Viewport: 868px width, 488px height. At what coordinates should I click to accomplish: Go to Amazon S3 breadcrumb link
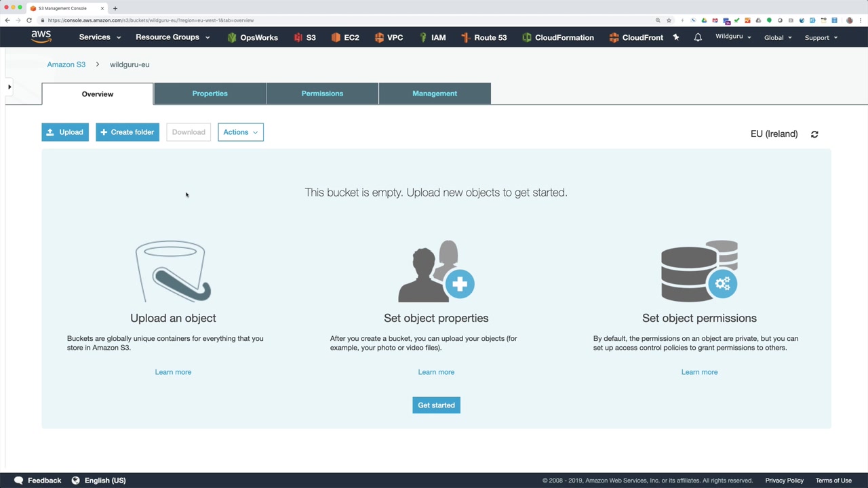[x=66, y=64]
